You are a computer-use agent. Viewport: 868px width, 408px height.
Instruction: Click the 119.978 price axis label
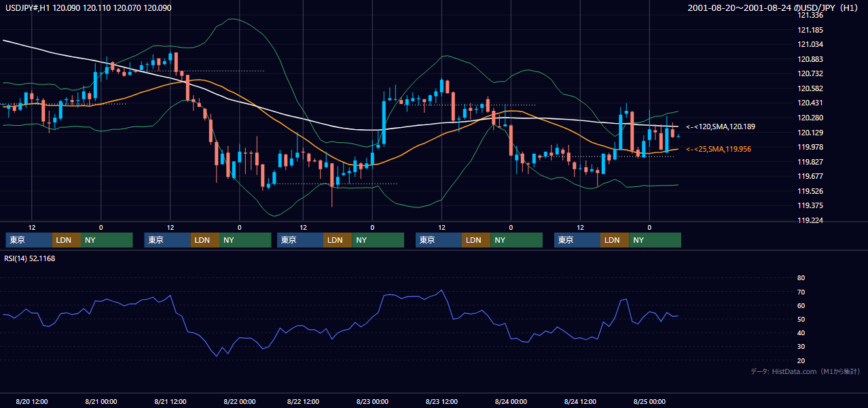[x=810, y=147]
